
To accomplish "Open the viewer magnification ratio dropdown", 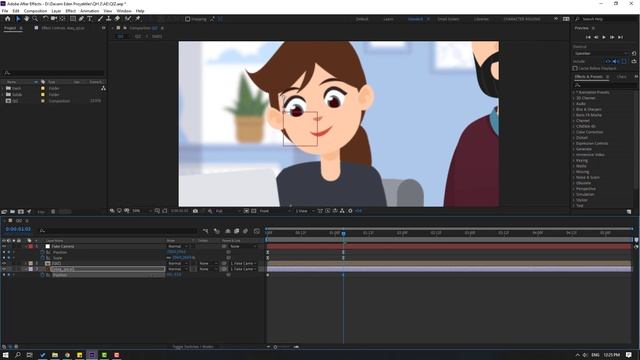I will pyautogui.click(x=142, y=211).
